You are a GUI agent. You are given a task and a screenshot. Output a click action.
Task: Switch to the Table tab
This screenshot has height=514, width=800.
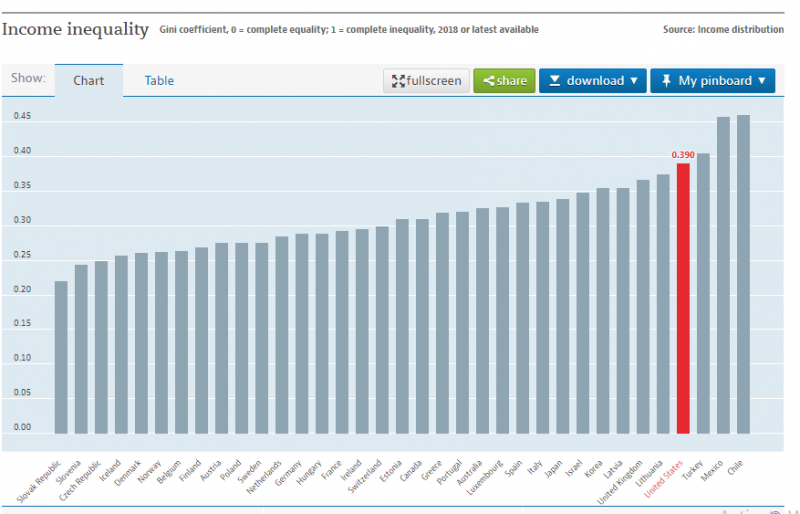(159, 80)
